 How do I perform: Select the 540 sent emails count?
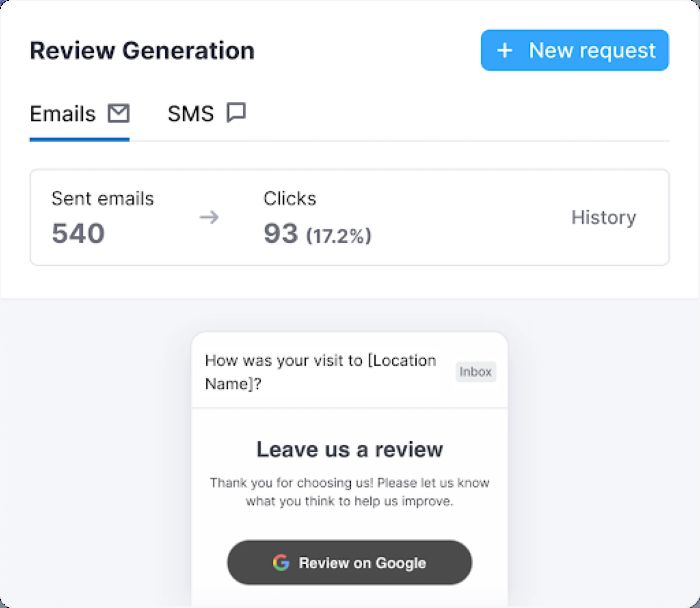click(x=78, y=233)
